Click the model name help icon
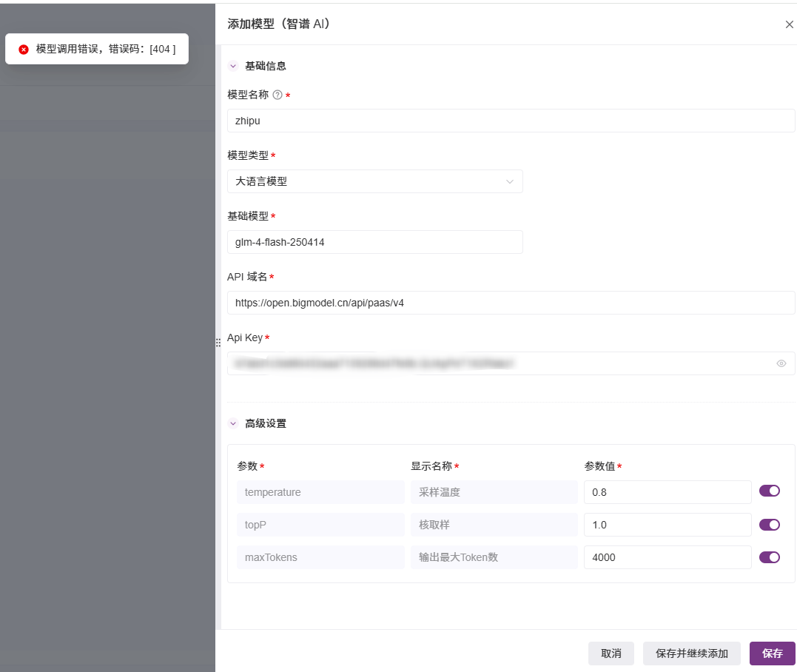Image resolution: width=797 pixels, height=672 pixels. (278, 95)
